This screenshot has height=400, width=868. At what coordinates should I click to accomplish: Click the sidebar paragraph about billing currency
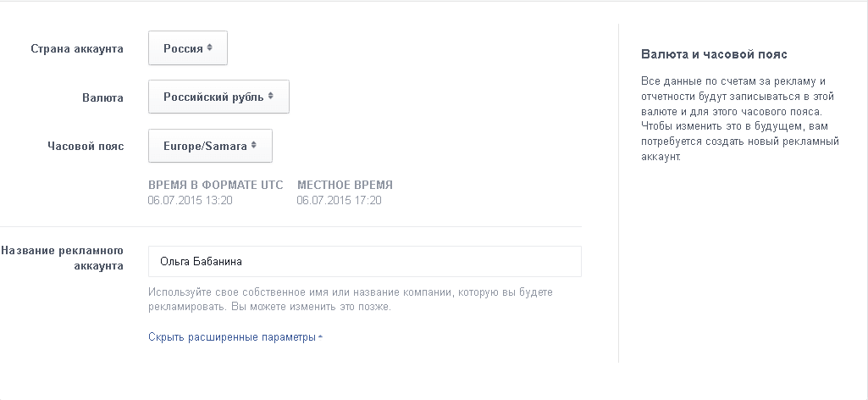(739, 119)
